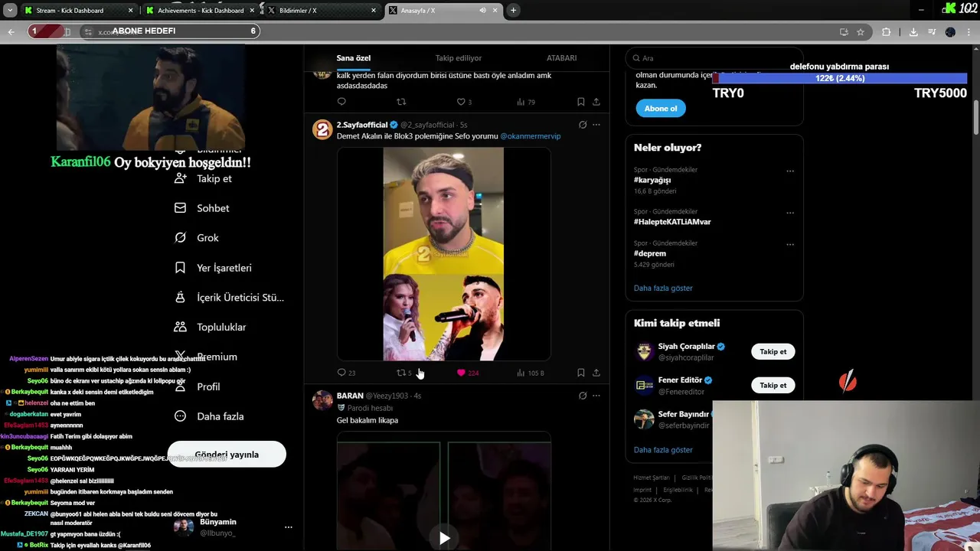The image size is (980, 551).
Task: Open İçerik Üreticisi Stüdyosu in sidebar
Action: pyautogui.click(x=229, y=298)
